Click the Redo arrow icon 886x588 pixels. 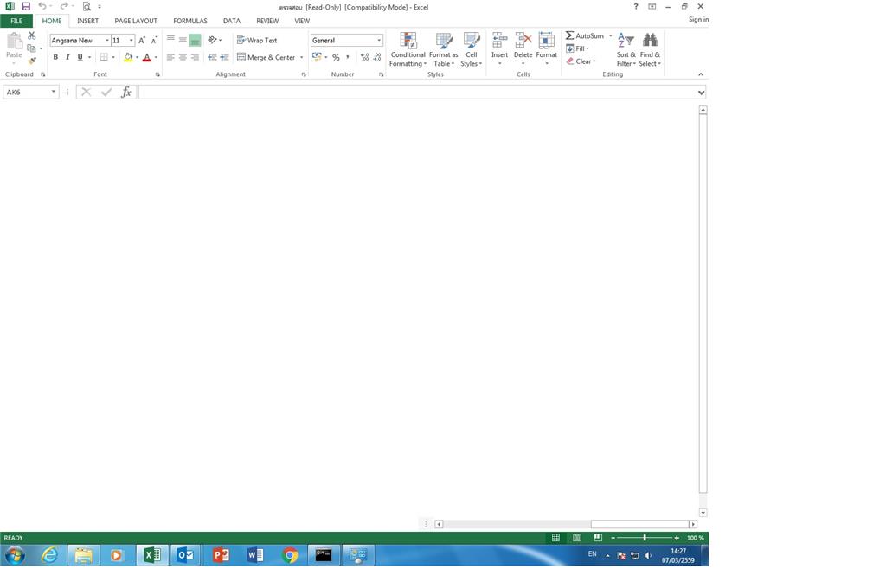pyautogui.click(x=63, y=6)
